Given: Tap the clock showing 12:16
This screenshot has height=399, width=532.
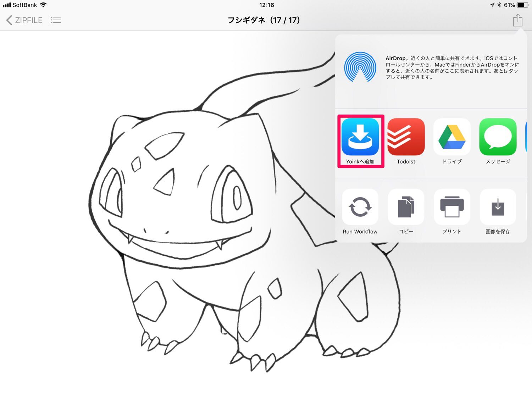Looking at the screenshot, I should click(x=266, y=5).
